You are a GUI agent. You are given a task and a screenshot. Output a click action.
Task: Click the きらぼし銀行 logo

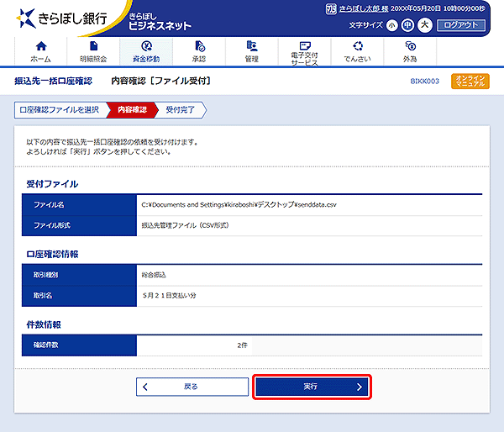click(x=61, y=18)
